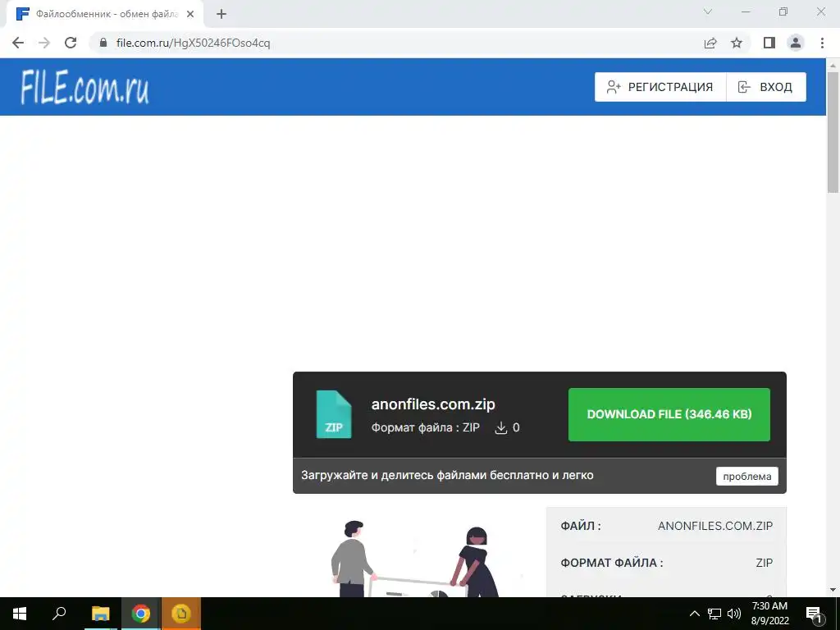
Task: Reload the page with the refresh icon
Action: [x=71, y=43]
